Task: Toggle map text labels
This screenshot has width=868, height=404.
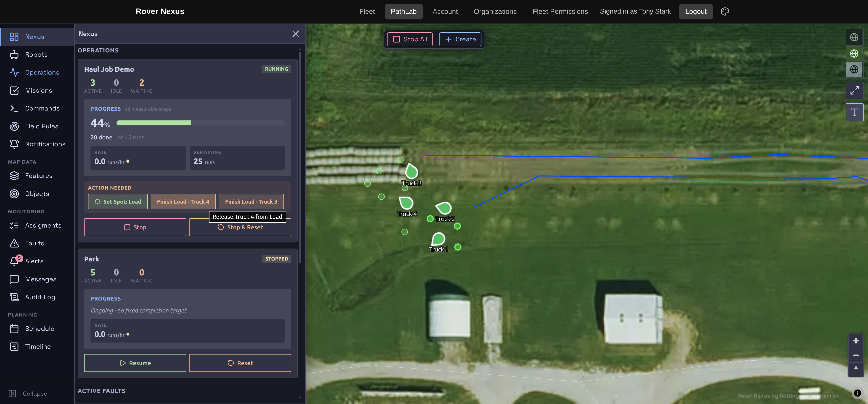Action: (854, 112)
